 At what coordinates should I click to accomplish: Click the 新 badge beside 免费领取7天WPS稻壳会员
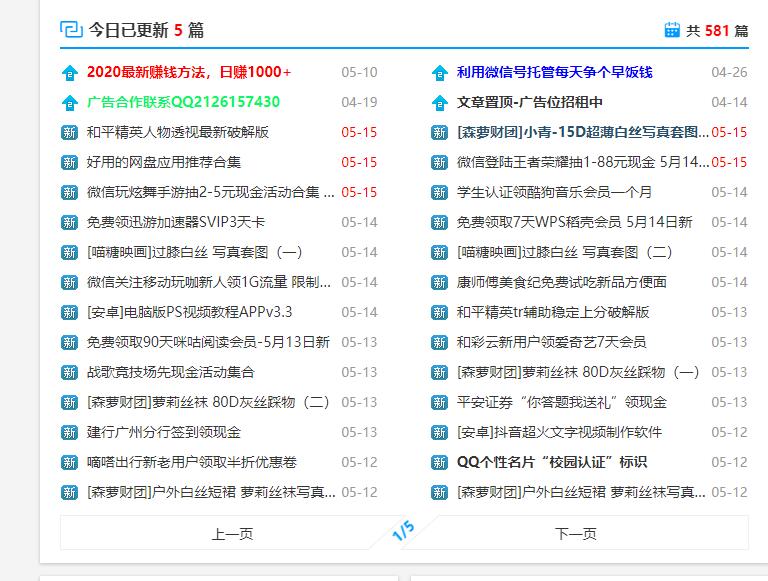439,223
